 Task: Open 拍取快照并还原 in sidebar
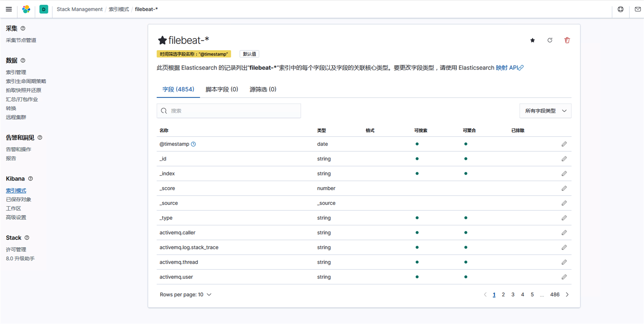[23, 90]
